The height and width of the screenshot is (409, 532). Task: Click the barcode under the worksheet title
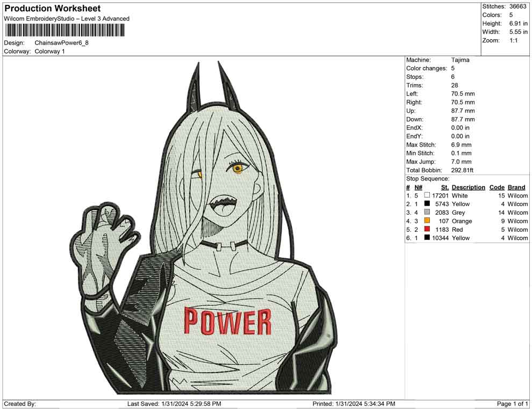click(x=64, y=31)
